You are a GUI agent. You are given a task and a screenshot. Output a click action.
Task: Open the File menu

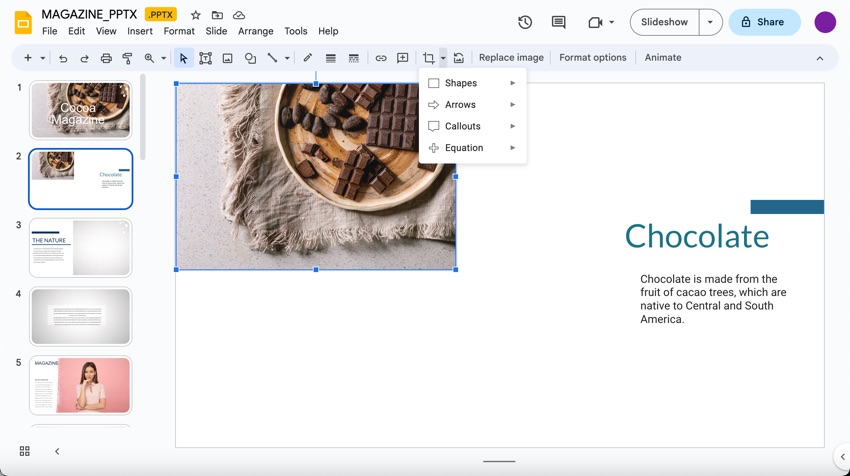(49, 31)
